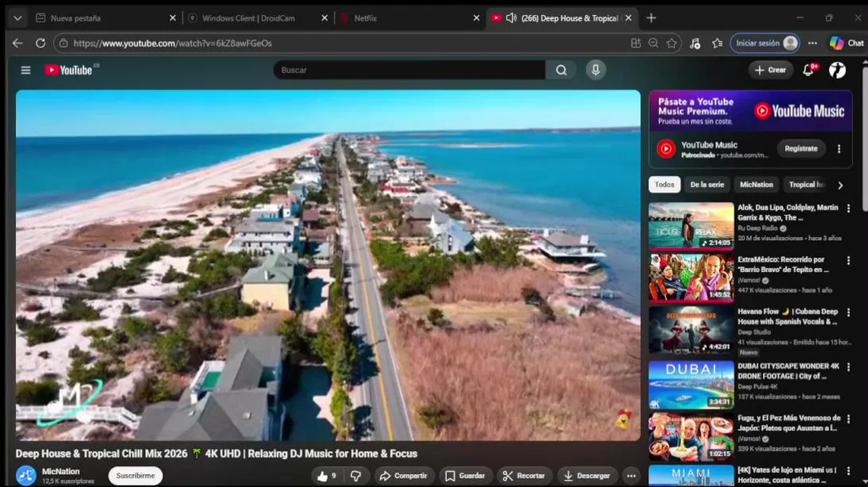Like the video with thumbs up
868x487 pixels.
327,476
